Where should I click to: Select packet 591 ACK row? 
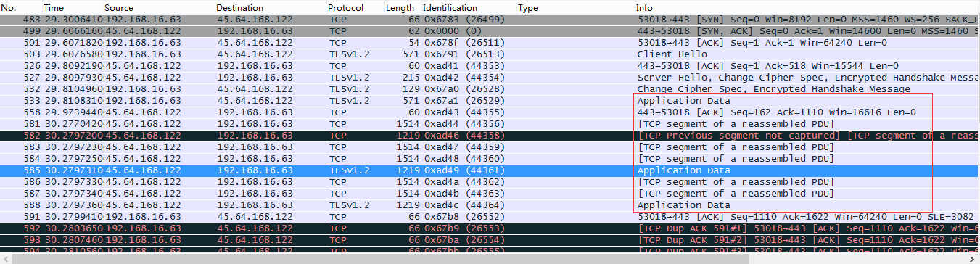(490, 217)
